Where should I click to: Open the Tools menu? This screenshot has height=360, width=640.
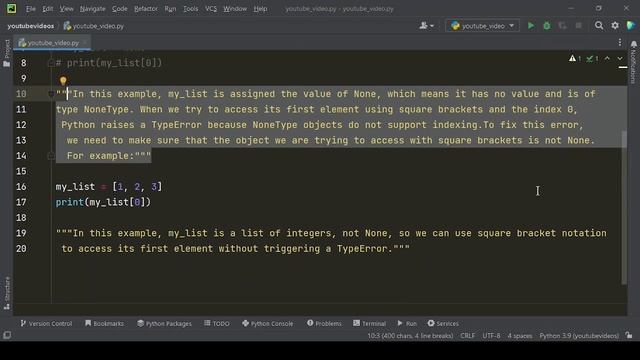point(190,9)
